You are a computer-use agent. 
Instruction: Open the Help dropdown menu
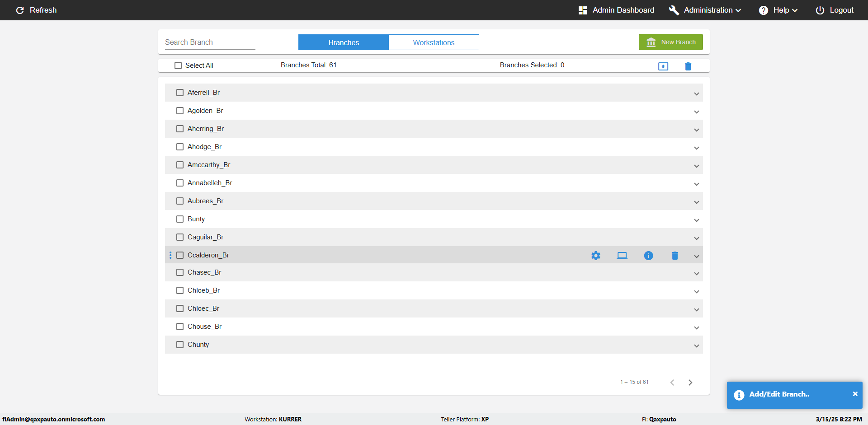(x=778, y=10)
